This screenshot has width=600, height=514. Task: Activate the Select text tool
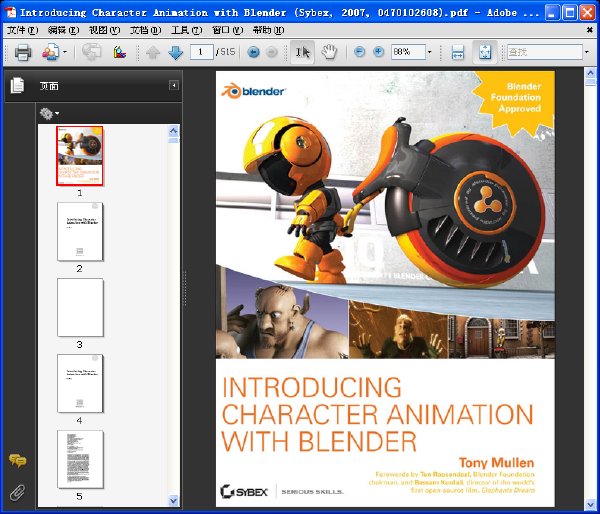302,52
